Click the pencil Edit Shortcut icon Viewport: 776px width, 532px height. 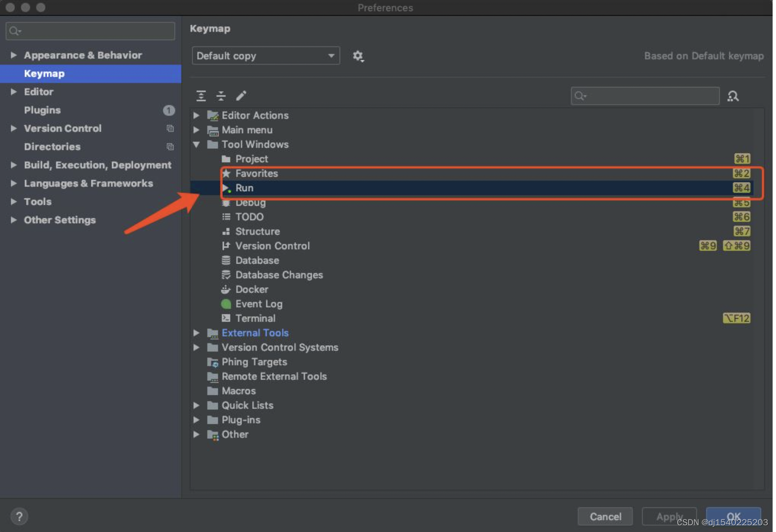241,96
